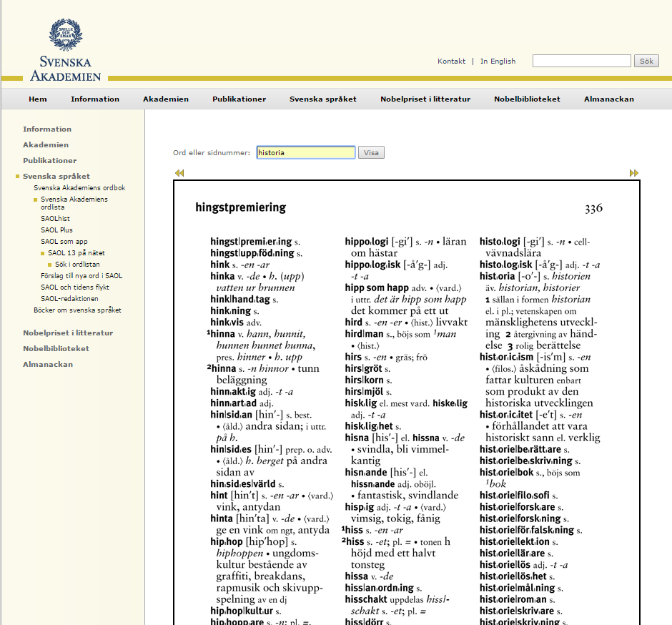Click the dictionary entry historieförfalskning

click(x=527, y=530)
